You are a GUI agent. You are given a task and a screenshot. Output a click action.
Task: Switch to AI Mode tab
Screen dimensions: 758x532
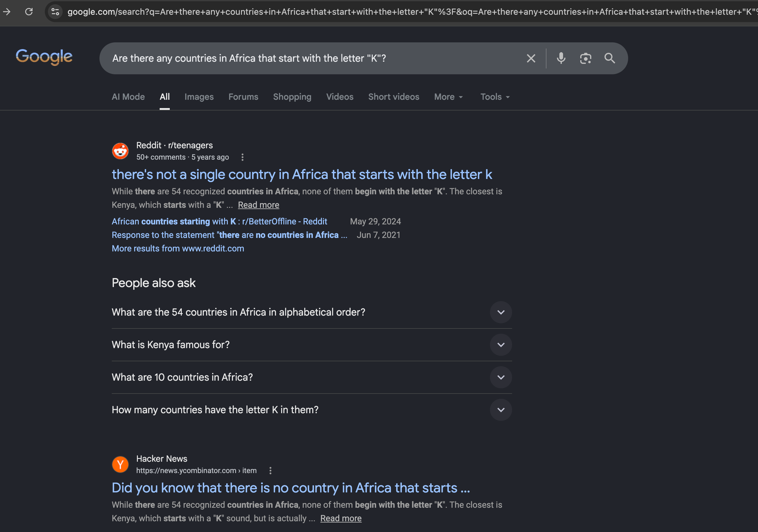[128, 97]
